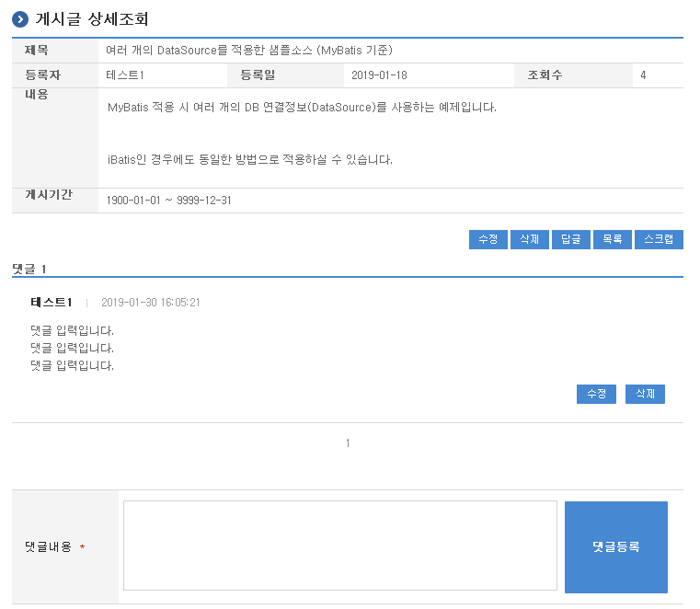The width and height of the screenshot is (700, 609).
Task: Click the content line starting with iBatis
Action: point(249,160)
